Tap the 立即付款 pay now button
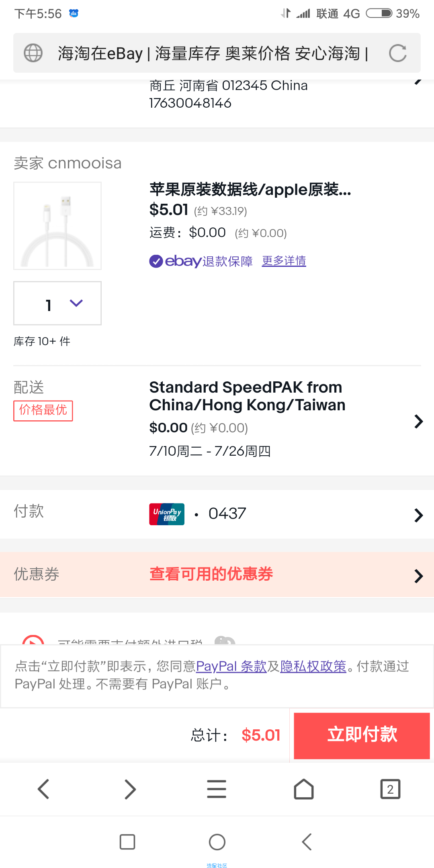The width and height of the screenshot is (434, 868). coord(362,736)
